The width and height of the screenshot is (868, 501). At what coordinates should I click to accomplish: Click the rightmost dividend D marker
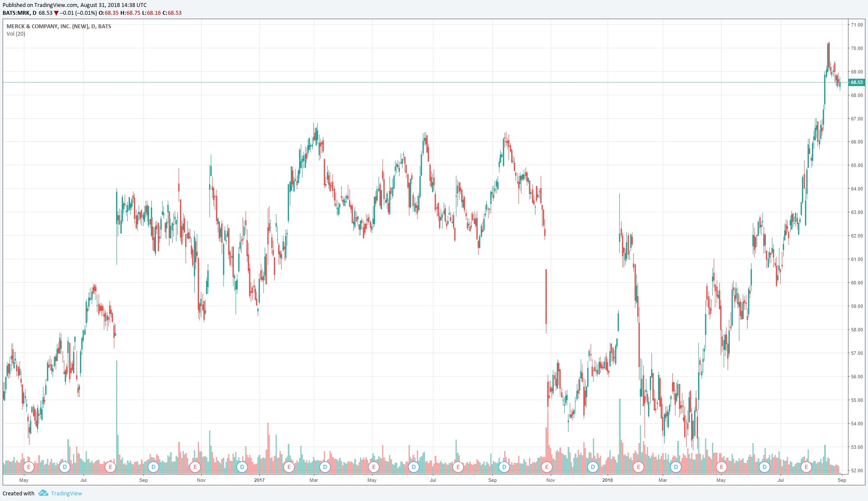point(764,467)
